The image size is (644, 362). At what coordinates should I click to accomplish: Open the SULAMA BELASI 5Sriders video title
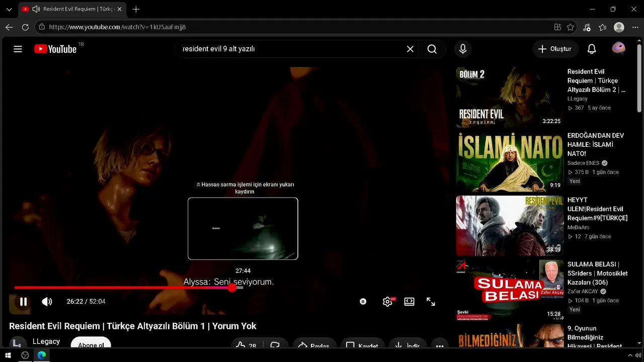pyautogui.click(x=597, y=274)
